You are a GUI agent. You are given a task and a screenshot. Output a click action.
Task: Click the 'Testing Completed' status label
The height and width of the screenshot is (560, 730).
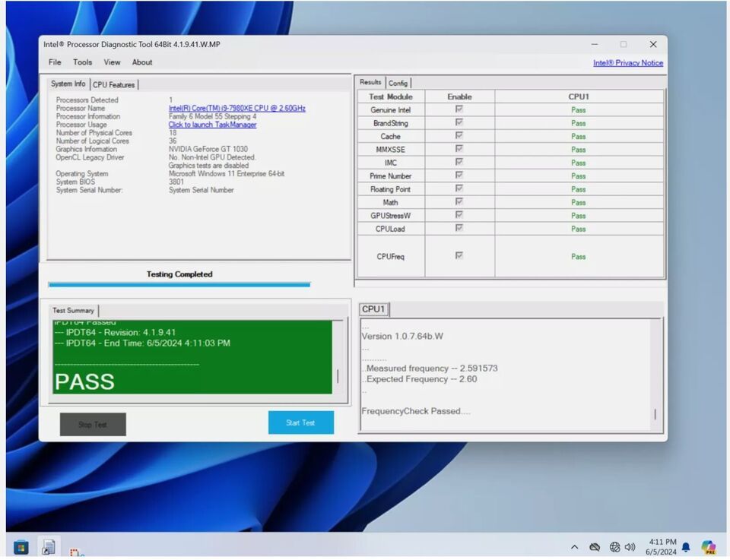pos(179,274)
